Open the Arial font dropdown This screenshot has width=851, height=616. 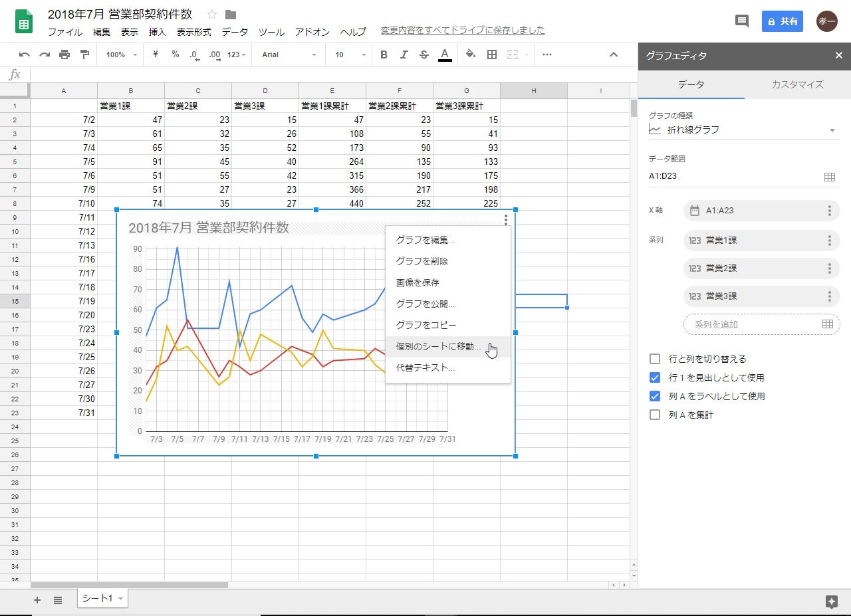coord(289,54)
